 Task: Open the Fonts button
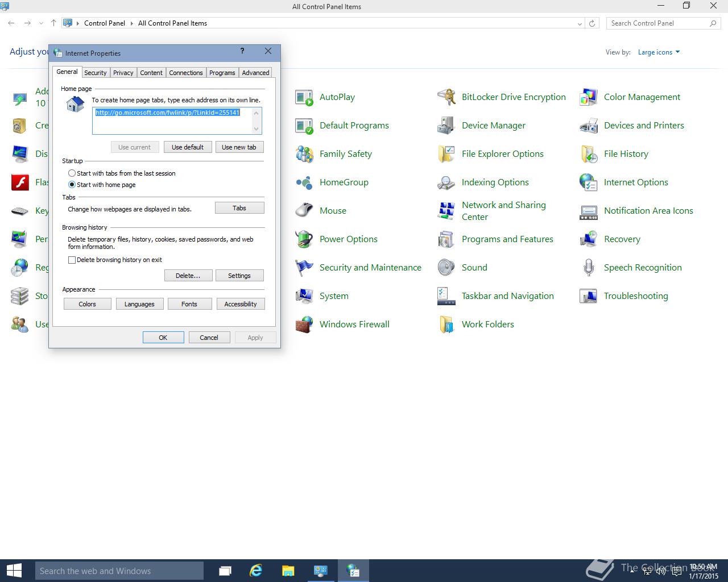189,304
